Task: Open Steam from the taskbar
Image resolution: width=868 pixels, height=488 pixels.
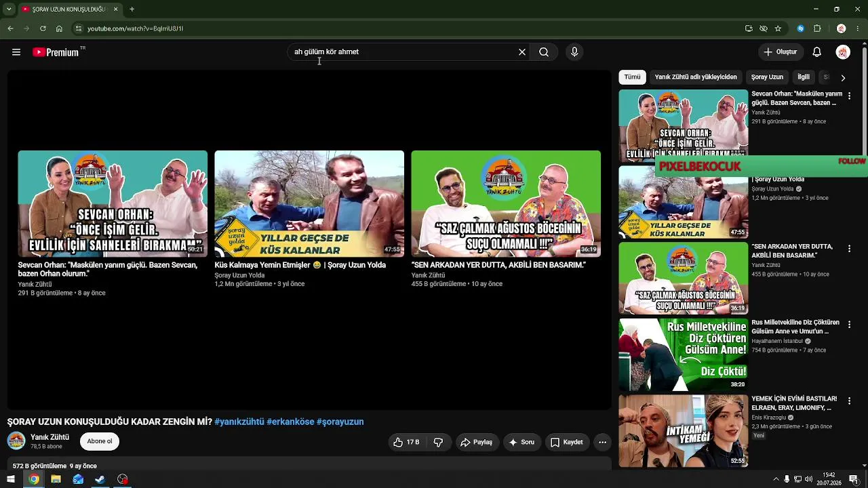Action: tap(100, 479)
